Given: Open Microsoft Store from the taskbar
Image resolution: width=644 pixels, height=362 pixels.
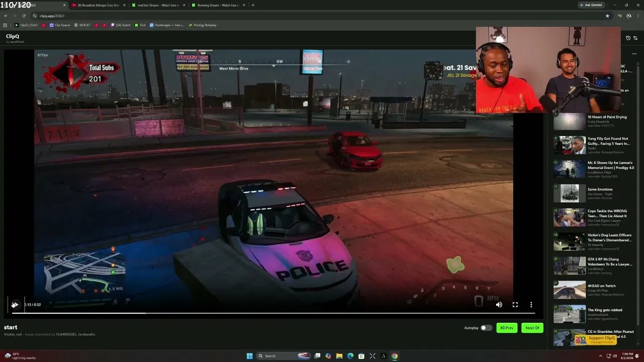Looking at the screenshot, I should tap(361, 356).
